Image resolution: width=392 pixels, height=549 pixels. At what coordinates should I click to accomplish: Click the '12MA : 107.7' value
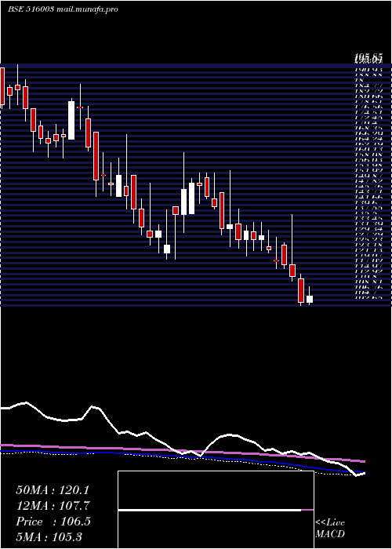coord(53,506)
